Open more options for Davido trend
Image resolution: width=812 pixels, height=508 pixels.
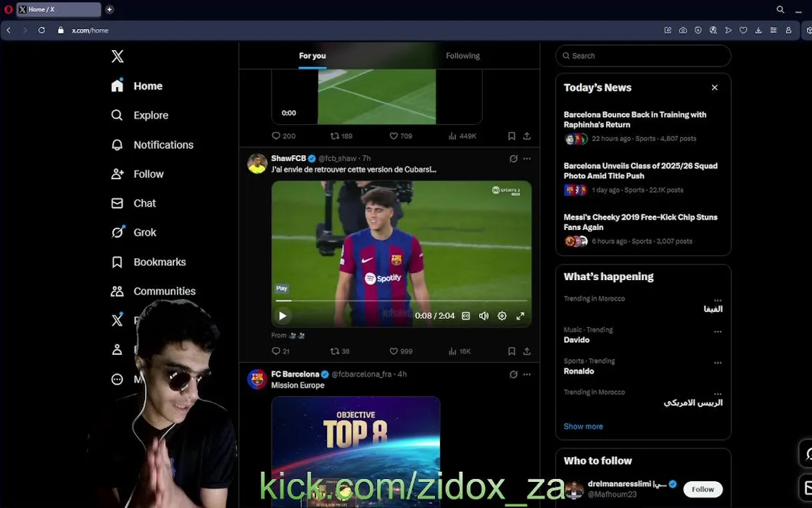[718, 332]
